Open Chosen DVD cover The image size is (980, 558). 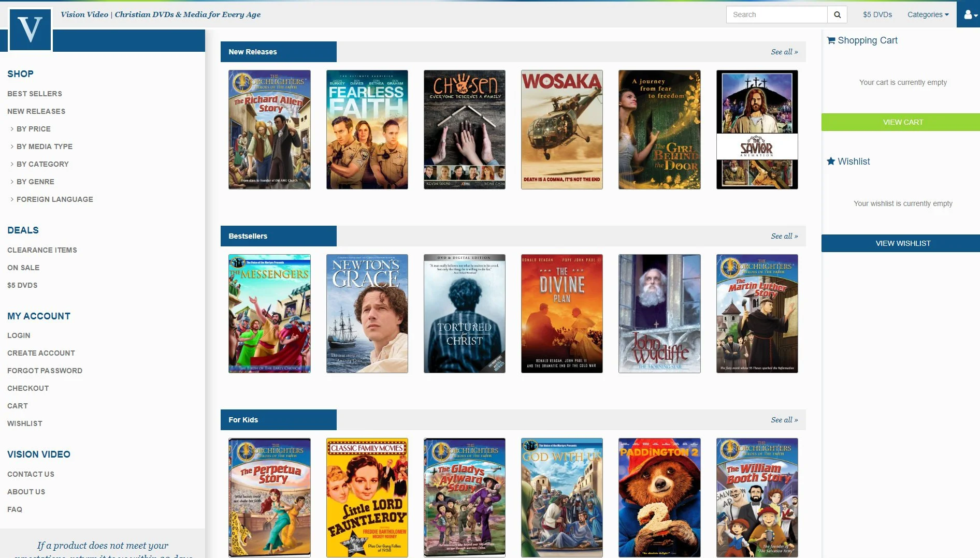(x=464, y=129)
